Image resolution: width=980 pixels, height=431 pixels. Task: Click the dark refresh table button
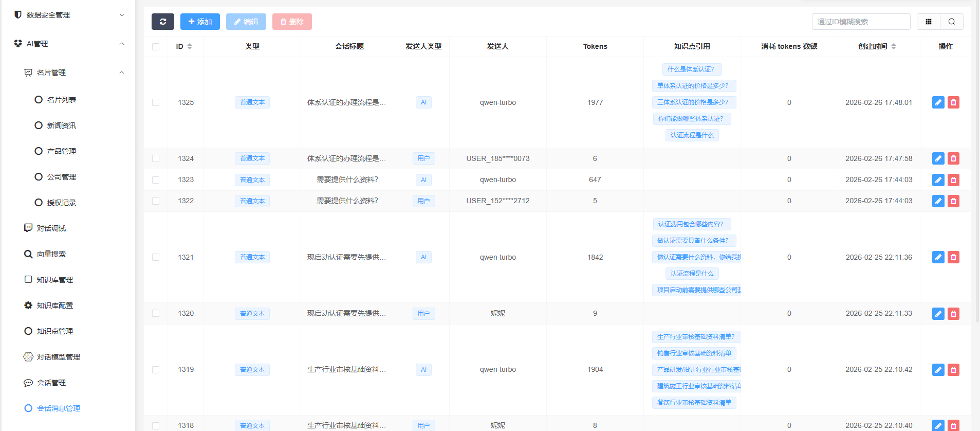(x=162, y=22)
